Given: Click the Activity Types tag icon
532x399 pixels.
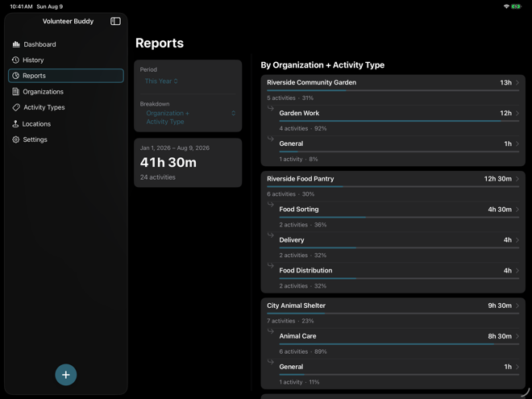Looking at the screenshot, I should click(16, 107).
